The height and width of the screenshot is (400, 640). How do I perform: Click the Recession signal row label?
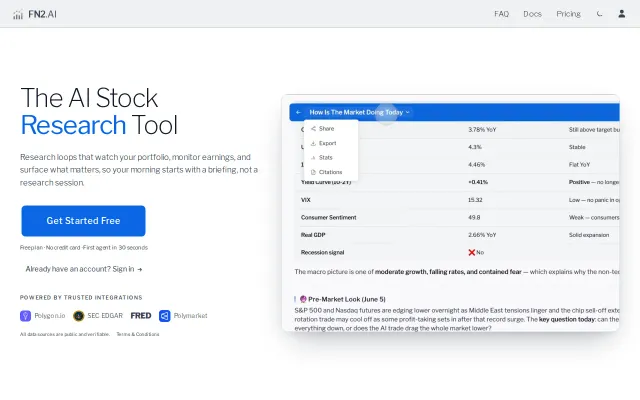click(322, 253)
